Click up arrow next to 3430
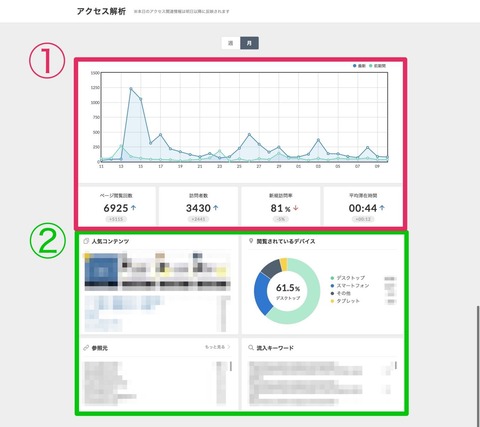 point(216,208)
